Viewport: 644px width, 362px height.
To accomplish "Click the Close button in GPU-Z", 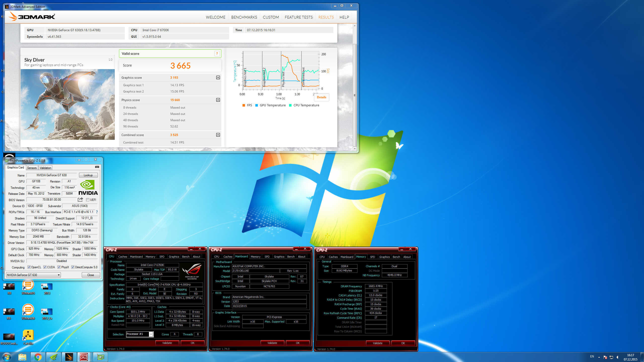I will 91,275.
